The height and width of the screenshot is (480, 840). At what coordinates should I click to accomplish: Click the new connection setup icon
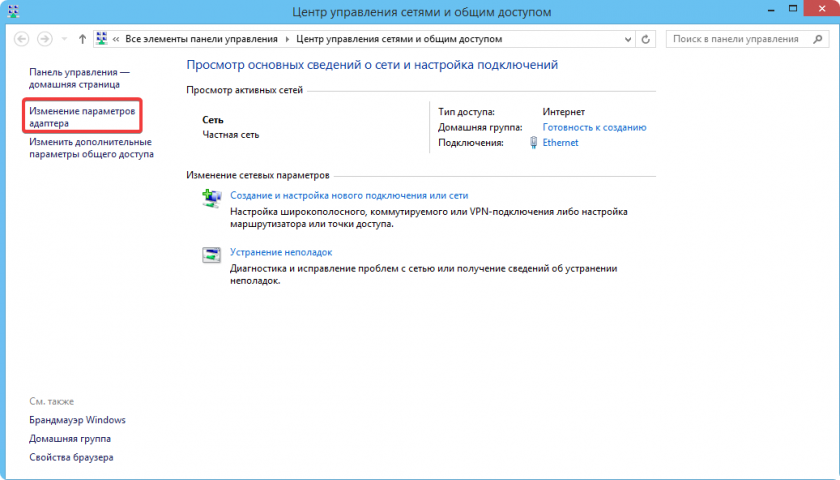[212, 197]
